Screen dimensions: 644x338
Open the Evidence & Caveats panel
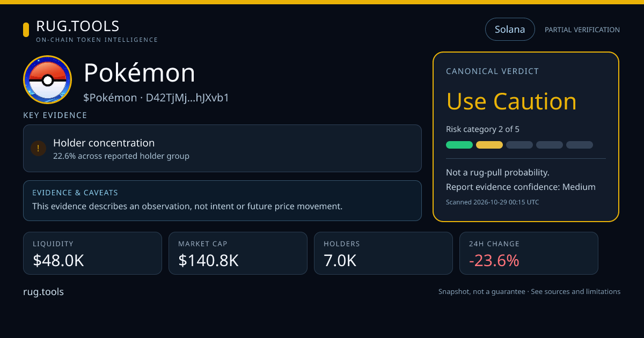click(222, 201)
